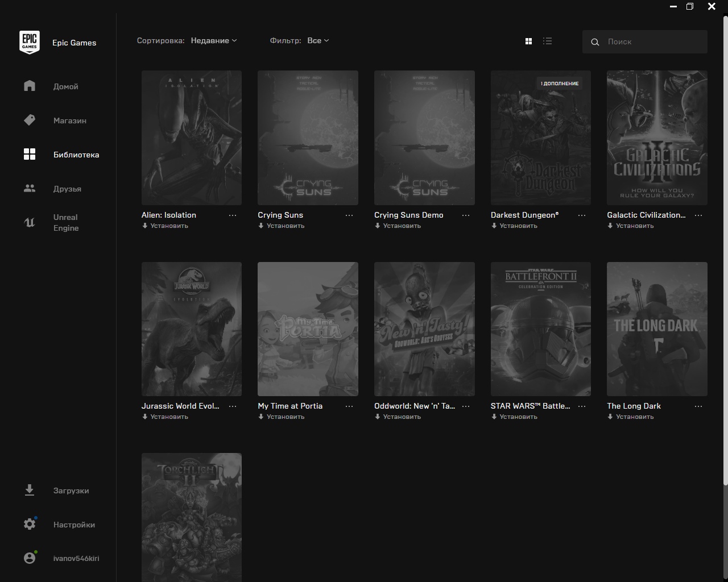
Task: Open Crying Suns cover thumbnail
Action: 308,138
